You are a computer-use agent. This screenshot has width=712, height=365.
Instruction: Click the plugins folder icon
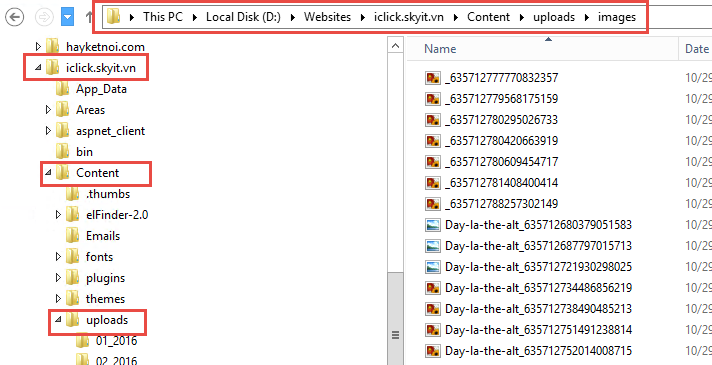73,277
